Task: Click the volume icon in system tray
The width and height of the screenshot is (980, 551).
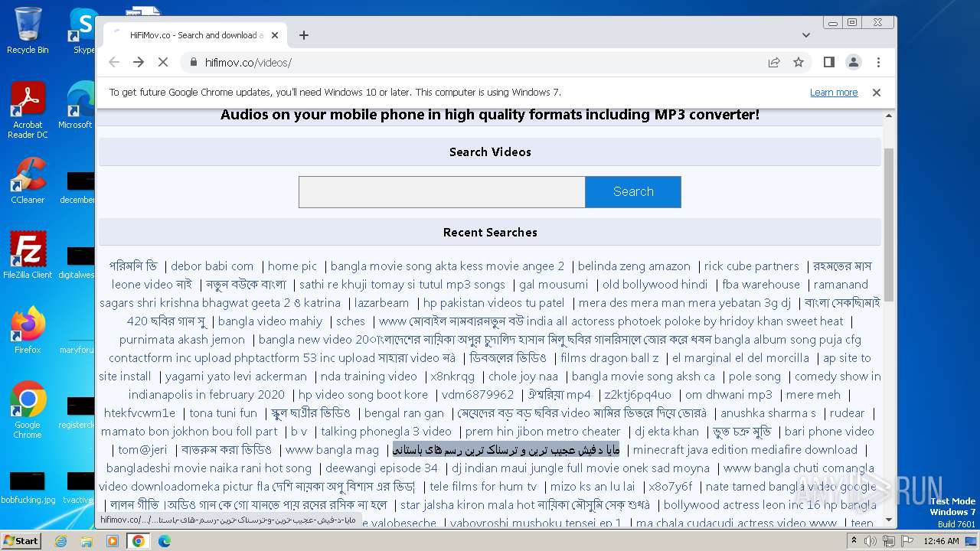Action: coord(871,541)
